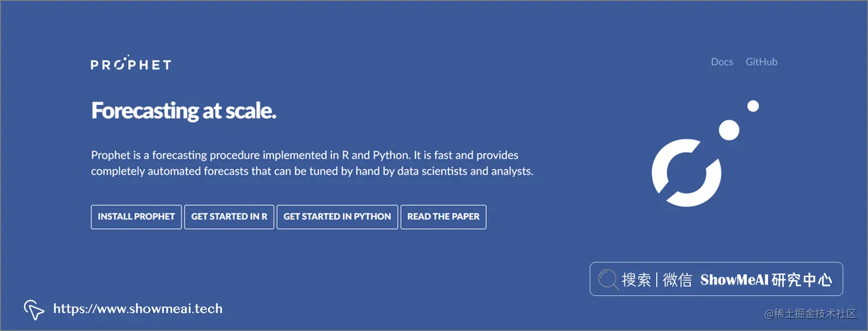
Task: Click the 稀土掘金技术社区 watermark text
Action: pyautogui.click(x=815, y=314)
